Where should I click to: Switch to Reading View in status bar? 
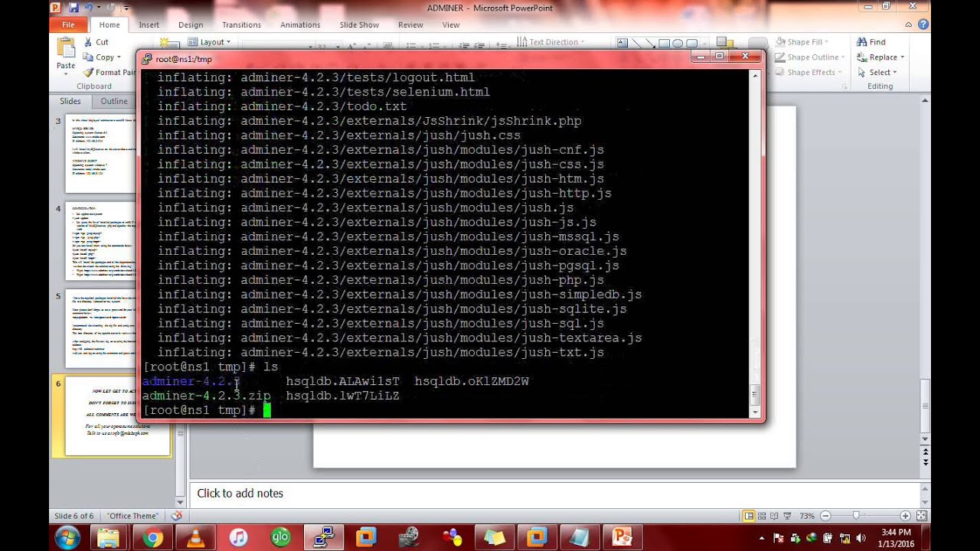[x=776, y=516]
